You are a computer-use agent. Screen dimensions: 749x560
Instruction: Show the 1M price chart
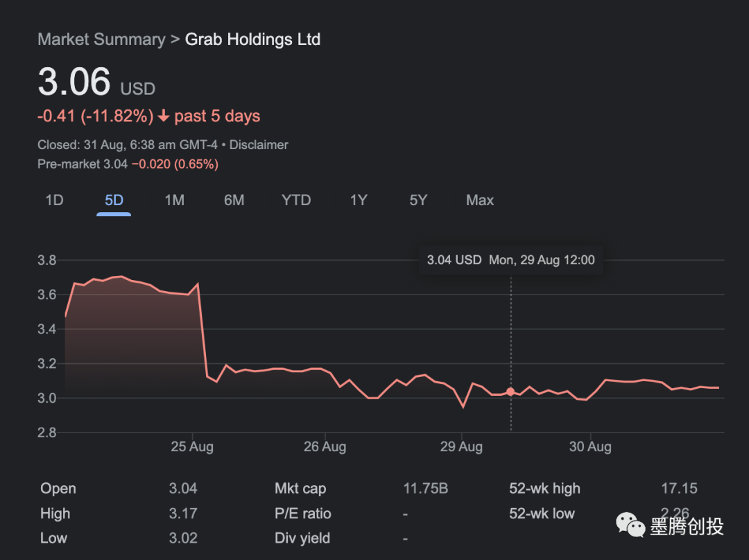[174, 200]
